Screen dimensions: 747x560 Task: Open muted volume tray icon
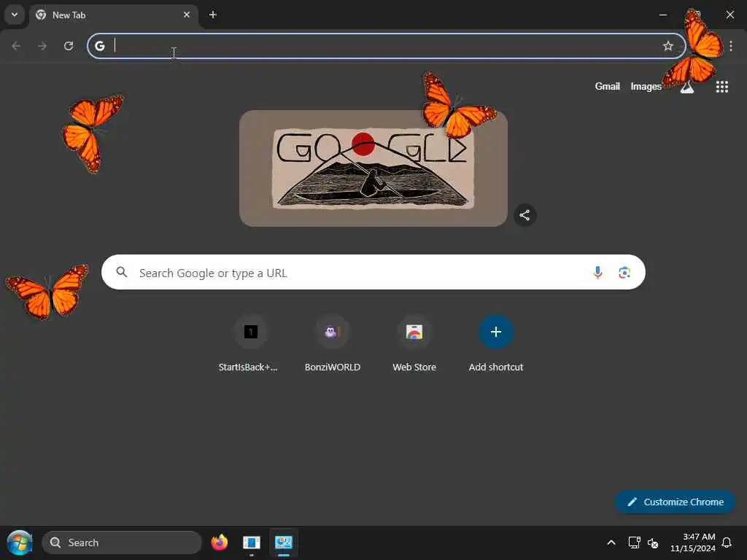(x=653, y=542)
